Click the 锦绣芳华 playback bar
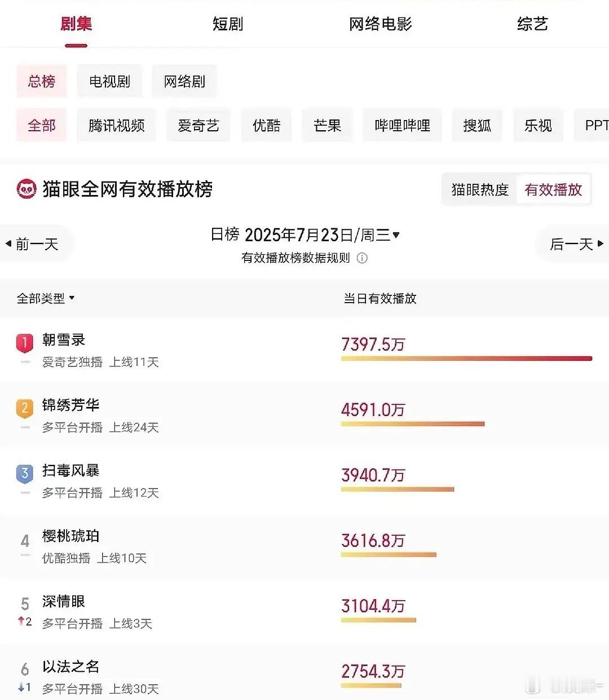Viewport: 609px width, 700px height. click(x=413, y=424)
